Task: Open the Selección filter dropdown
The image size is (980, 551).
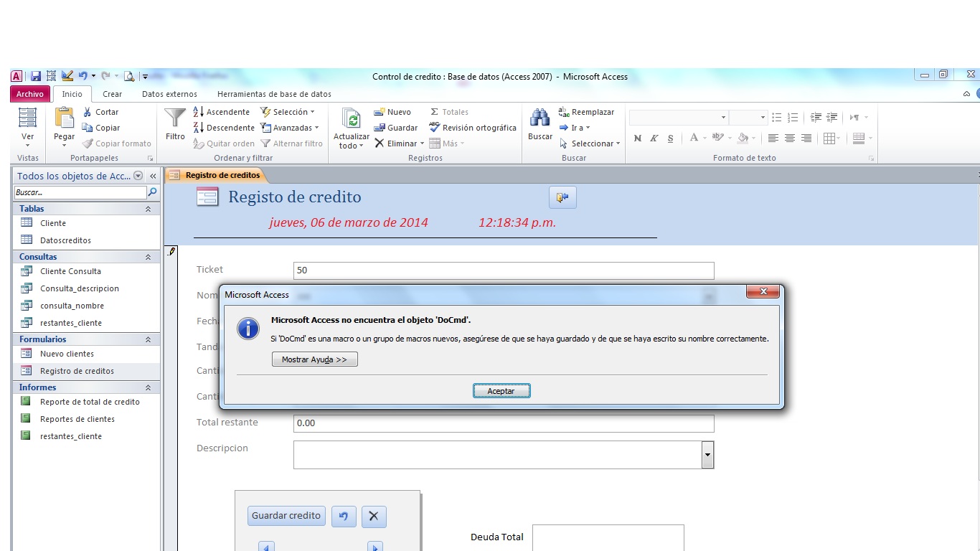Action: (x=288, y=112)
